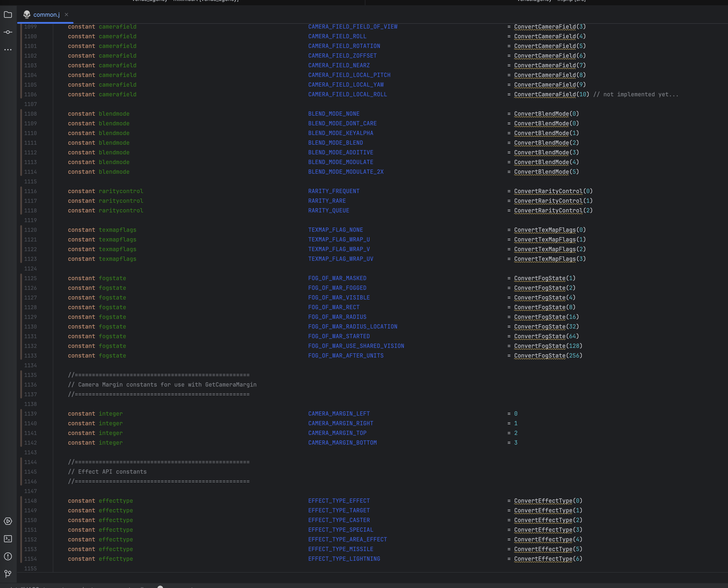
Task: Click the BLEND_MODE_ADDITIVE constant name
Action: (340, 152)
